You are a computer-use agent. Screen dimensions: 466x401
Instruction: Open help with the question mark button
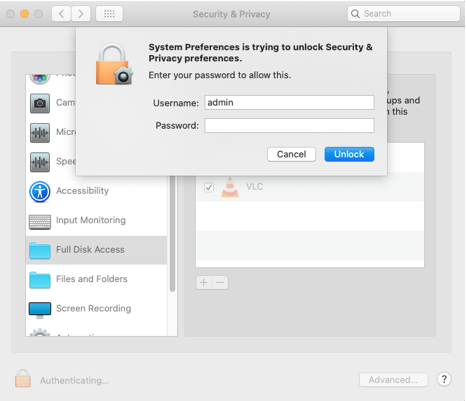[444, 379]
